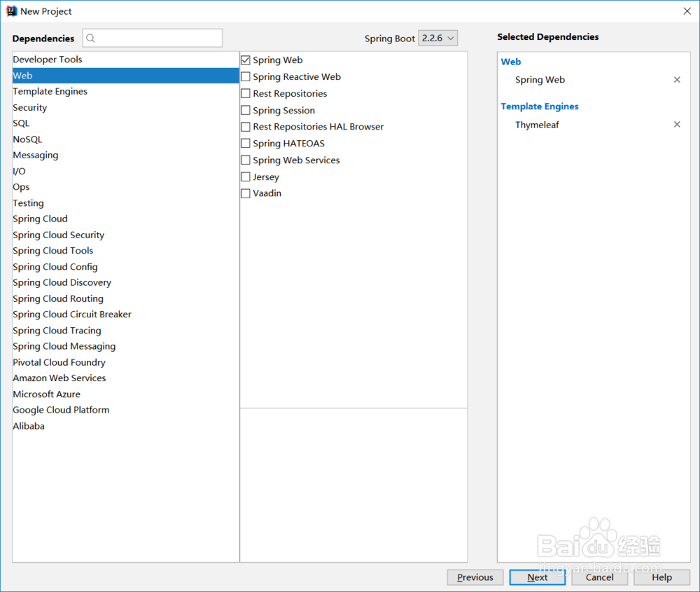Select Spring Web Services checkbox
This screenshot has width=700, height=592.
pos(246,160)
